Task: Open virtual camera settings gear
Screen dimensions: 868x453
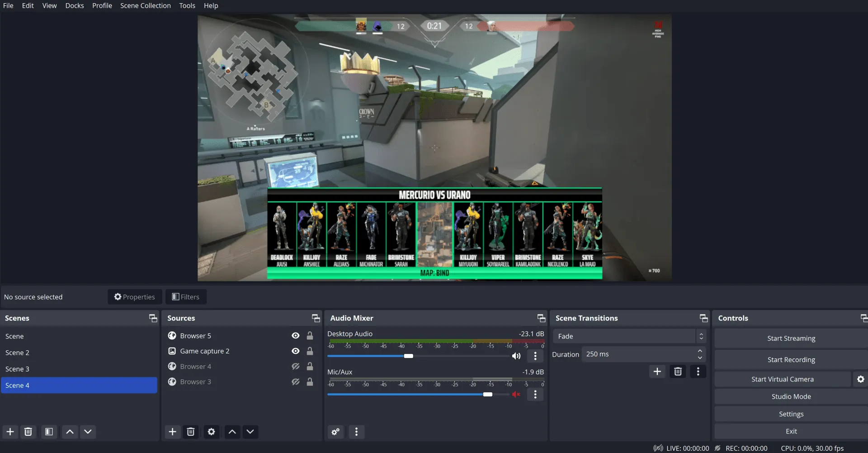Action: click(x=861, y=379)
